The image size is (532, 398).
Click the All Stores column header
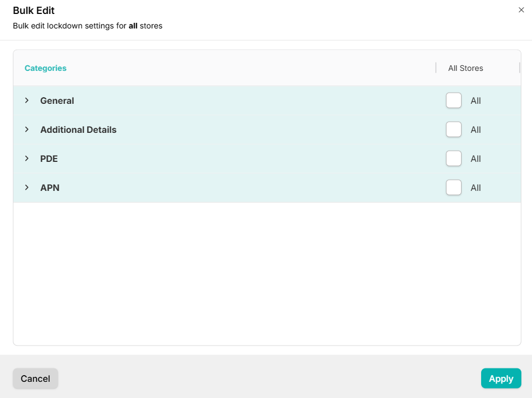pyautogui.click(x=465, y=68)
